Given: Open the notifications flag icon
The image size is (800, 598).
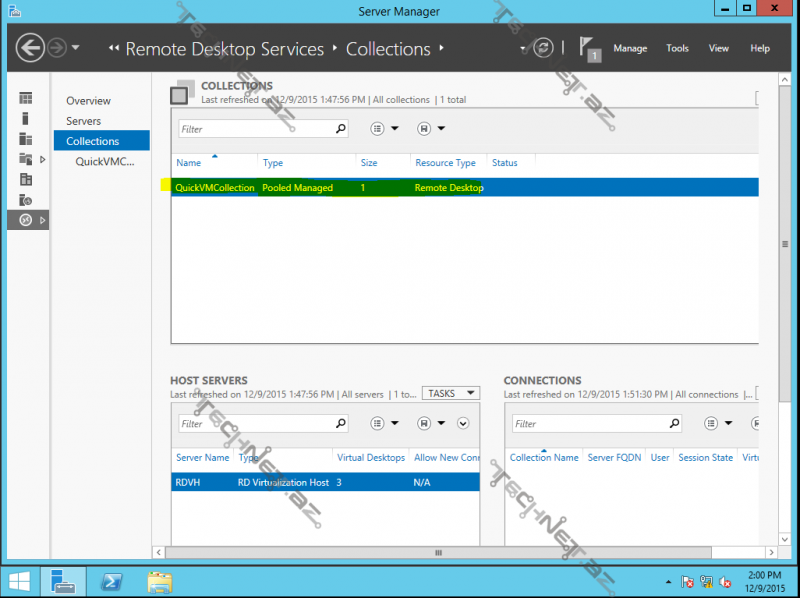Looking at the screenshot, I should pos(589,48).
